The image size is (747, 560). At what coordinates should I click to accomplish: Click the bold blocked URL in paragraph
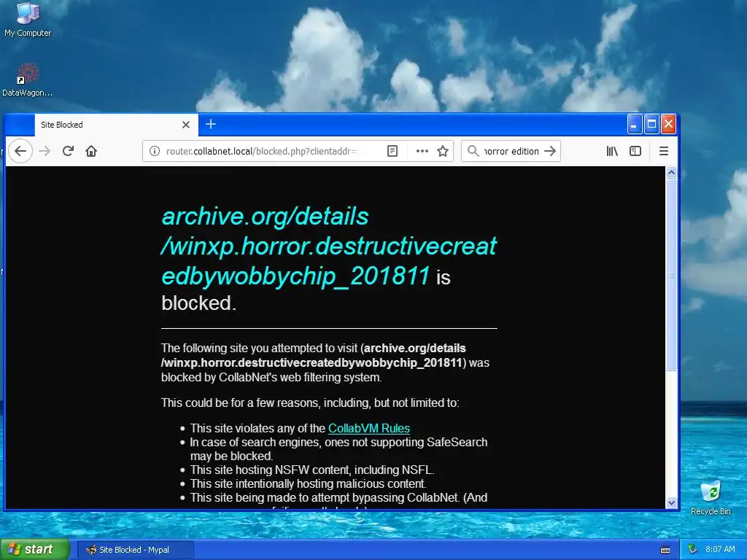(x=313, y=355)
